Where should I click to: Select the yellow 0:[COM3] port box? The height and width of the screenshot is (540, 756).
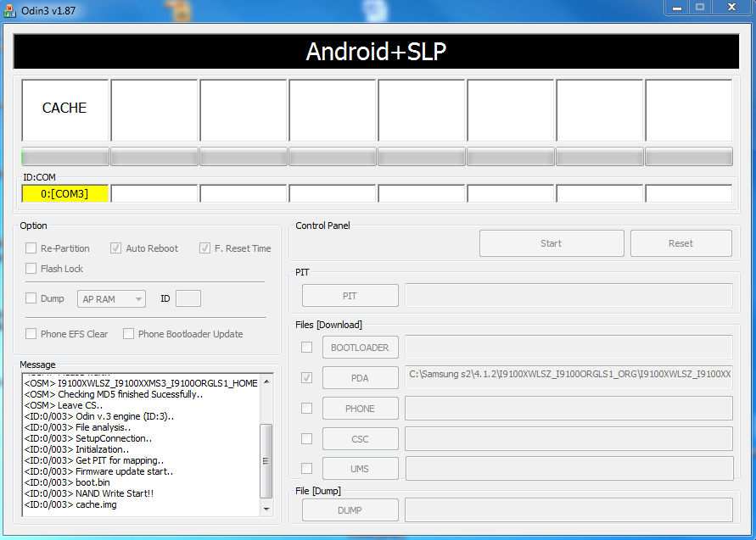point(65,193)
